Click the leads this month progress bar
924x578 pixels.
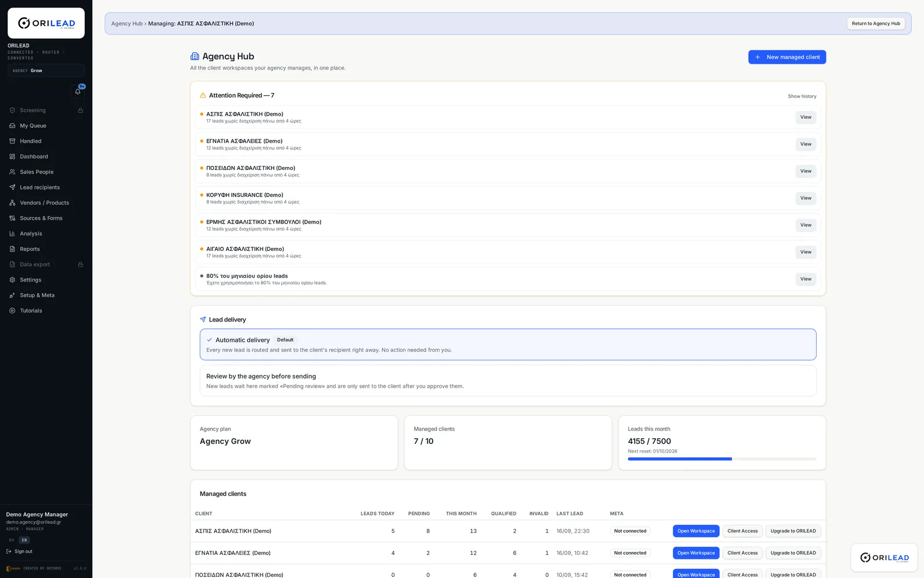point(722,459)
